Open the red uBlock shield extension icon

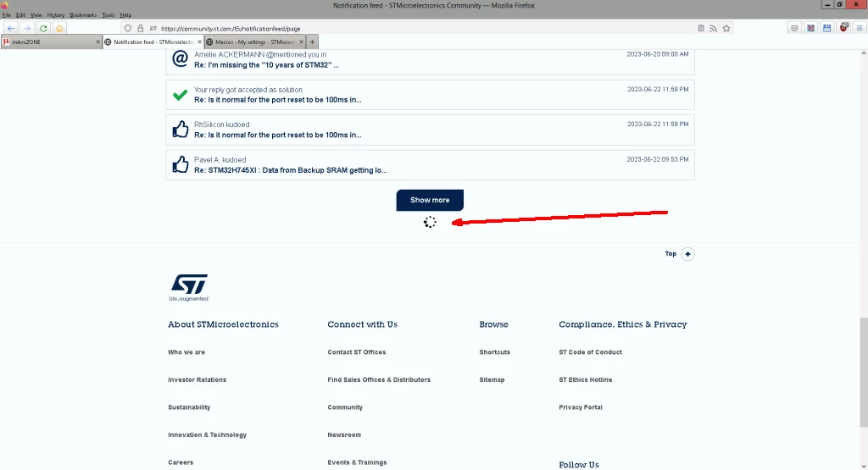pyautogui.click(x=843, y=28)
